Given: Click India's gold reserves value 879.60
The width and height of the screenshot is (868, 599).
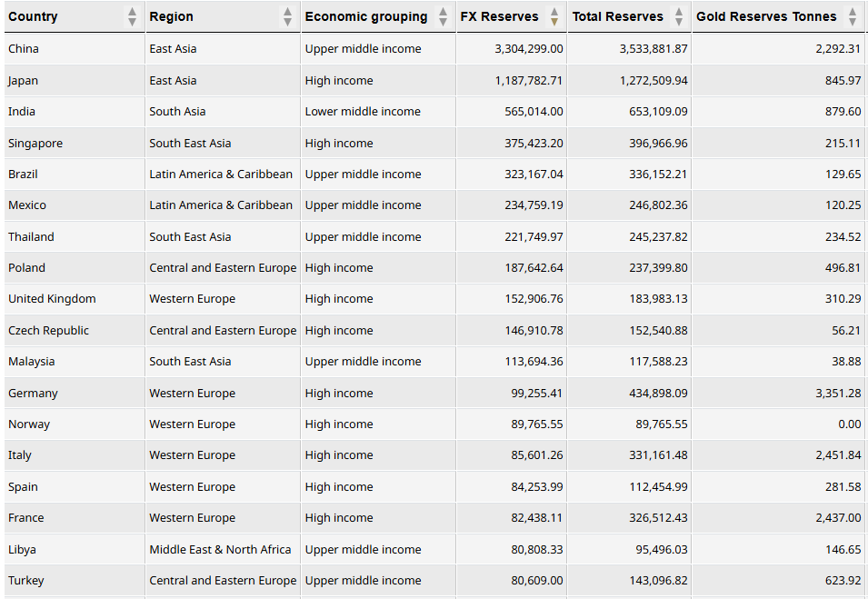Looking at the screenshot, I should coord(843,111).
